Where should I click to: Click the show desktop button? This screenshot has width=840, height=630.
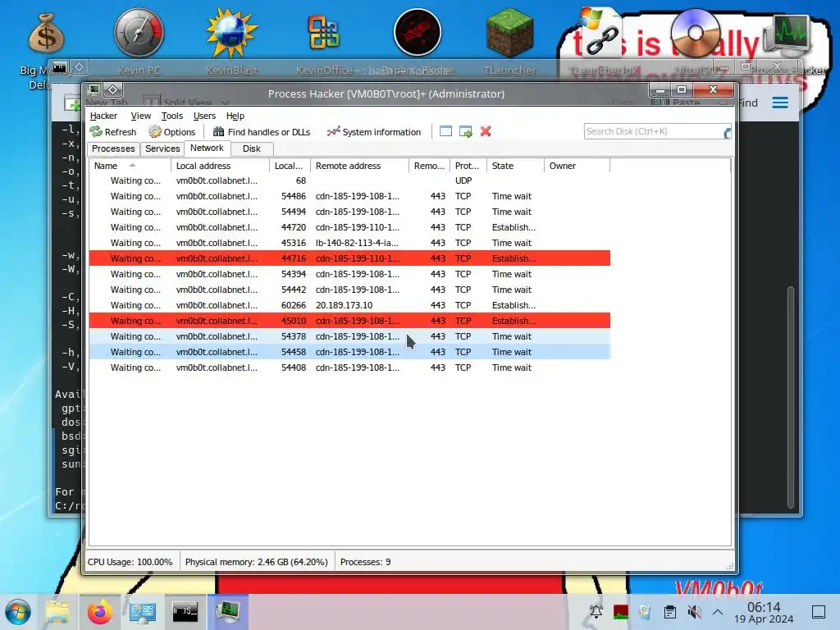pyautogui.click(x=818, y=612)
